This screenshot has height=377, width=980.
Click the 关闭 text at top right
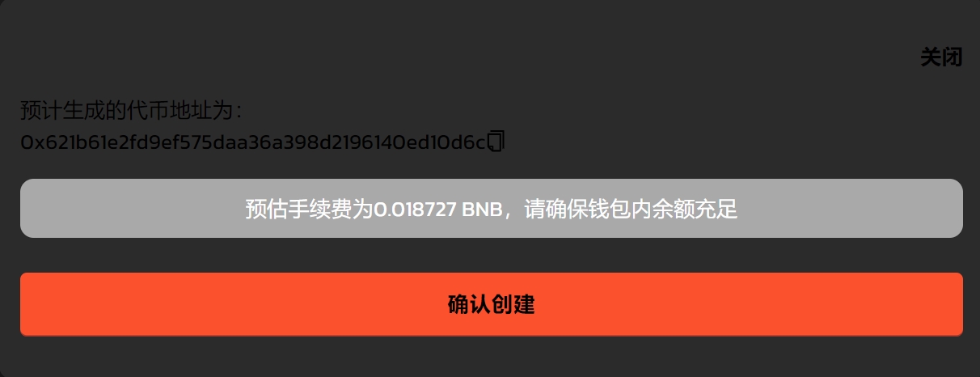(x=941, y=57)
